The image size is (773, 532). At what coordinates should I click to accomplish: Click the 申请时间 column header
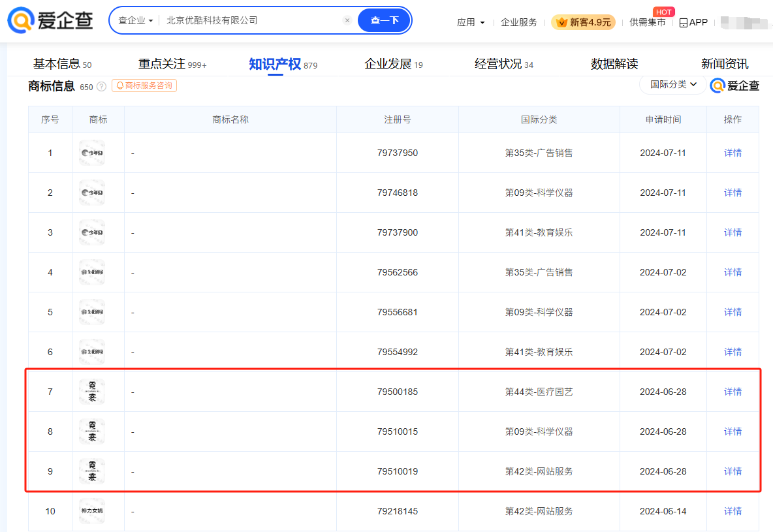663,120
